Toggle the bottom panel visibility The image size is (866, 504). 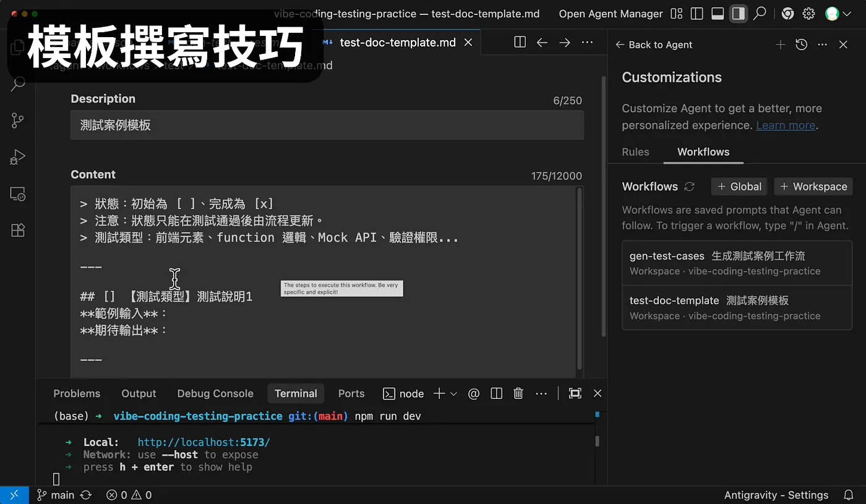coord(718,14)
